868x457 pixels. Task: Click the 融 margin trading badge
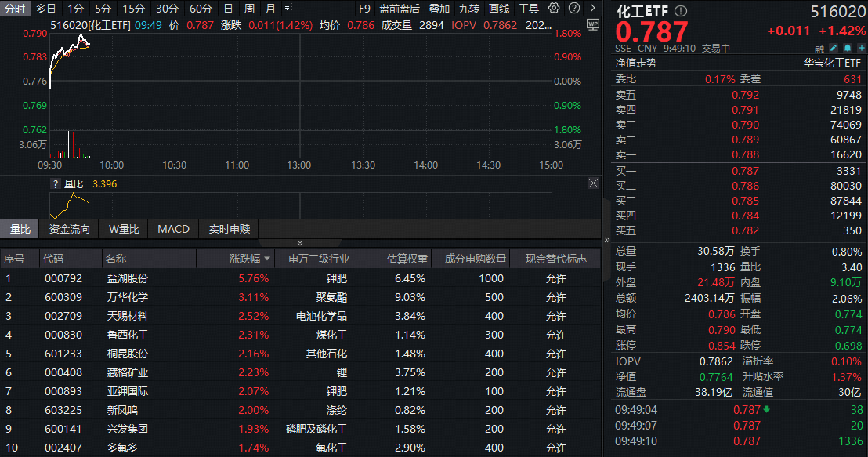818,48
